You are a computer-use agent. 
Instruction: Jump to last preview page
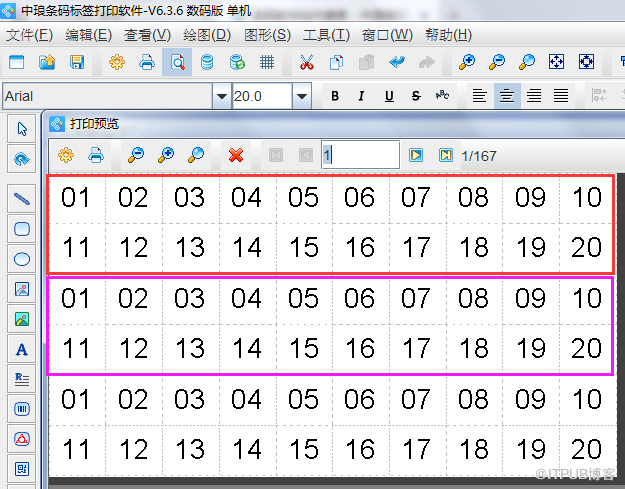tap(446, 155)
